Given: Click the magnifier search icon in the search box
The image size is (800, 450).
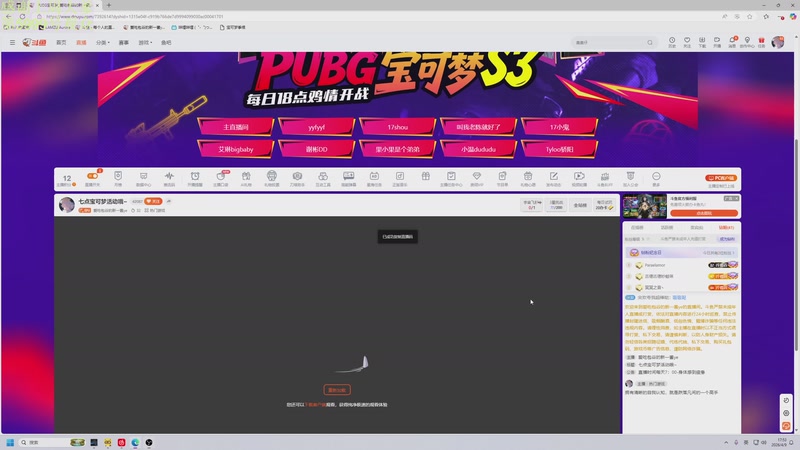Looking at the screenshot, I should point(649,42).
